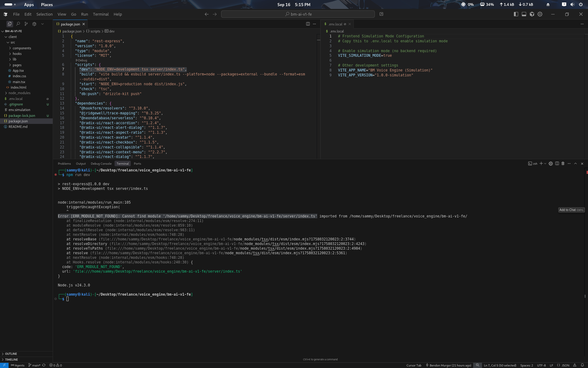Switch to the Debug Console tab
This screenshot has width=588, height=368.
click(101, 163)
